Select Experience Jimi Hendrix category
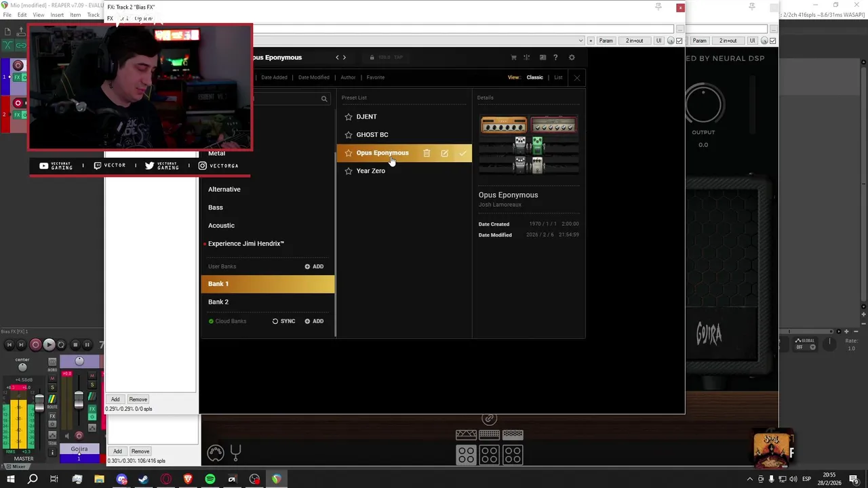 [246, 244]
